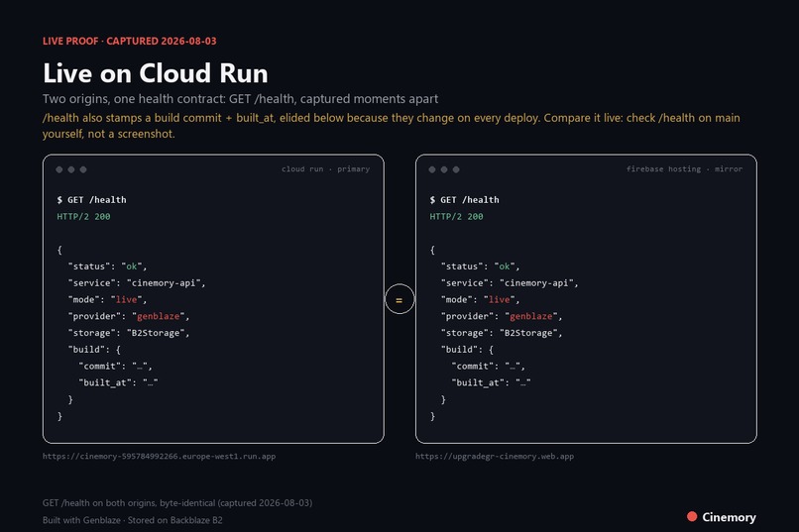
Task: Click the orange note about build commit
Action: click(391, 126)
